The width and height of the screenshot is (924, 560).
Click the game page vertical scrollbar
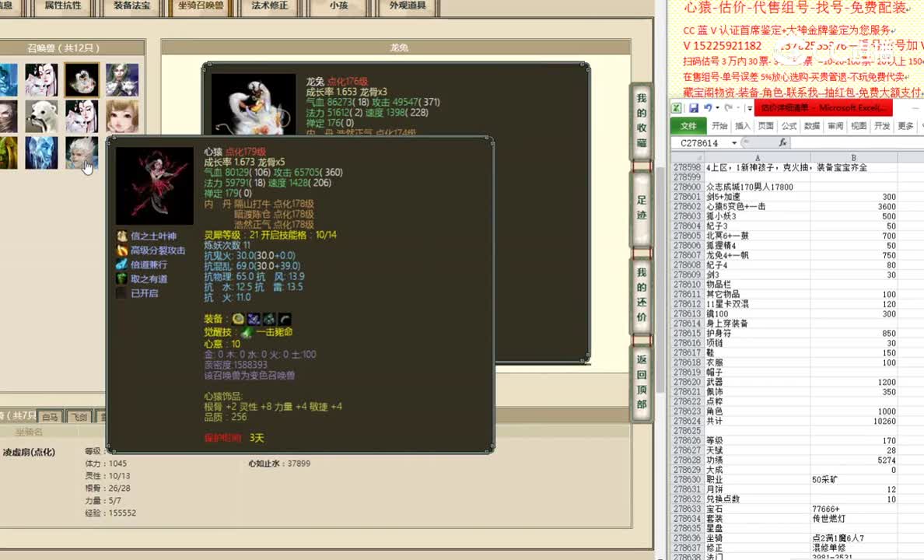coord(660,280)
